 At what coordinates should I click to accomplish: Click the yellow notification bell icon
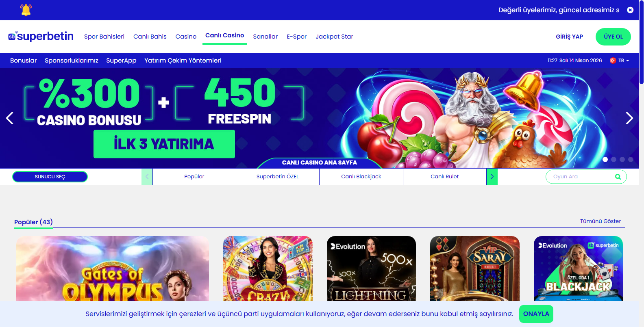[x=26, y=10]
